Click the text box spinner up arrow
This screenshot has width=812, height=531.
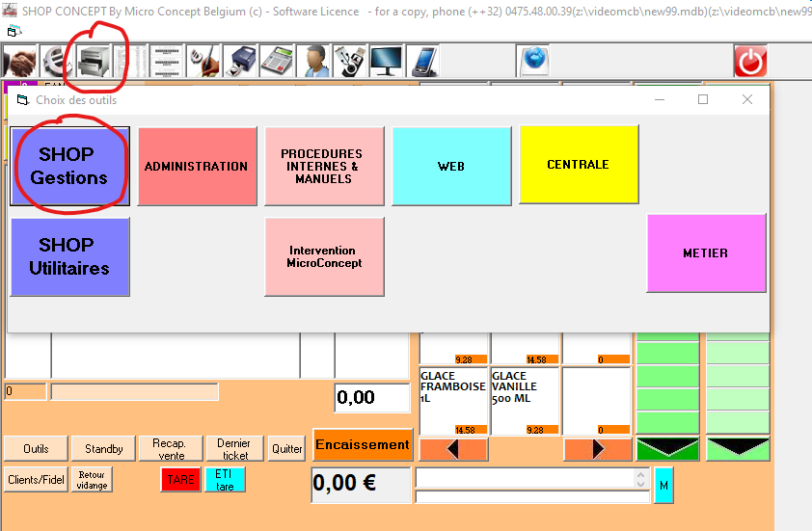[x=640, y=473]
